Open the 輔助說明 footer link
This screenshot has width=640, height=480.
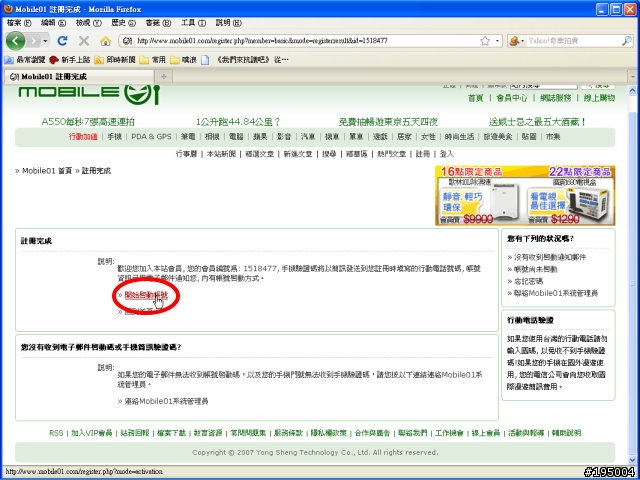(x=566, y=433)
